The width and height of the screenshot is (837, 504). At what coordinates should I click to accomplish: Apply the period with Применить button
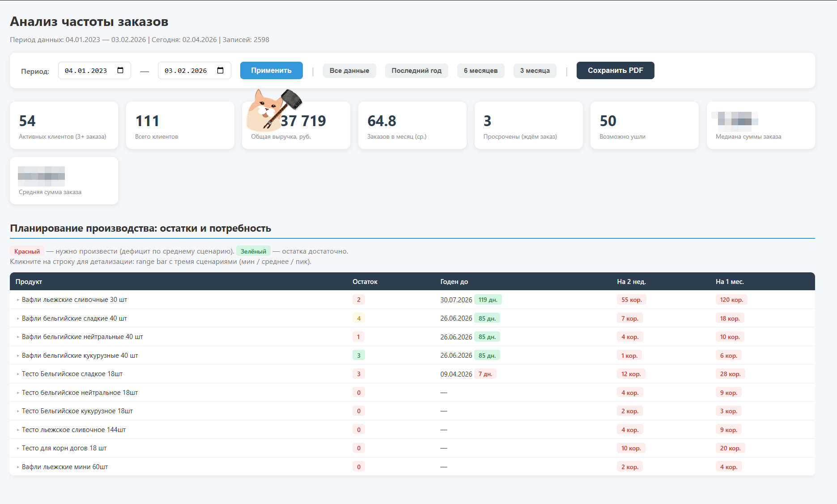coord(271,71)
